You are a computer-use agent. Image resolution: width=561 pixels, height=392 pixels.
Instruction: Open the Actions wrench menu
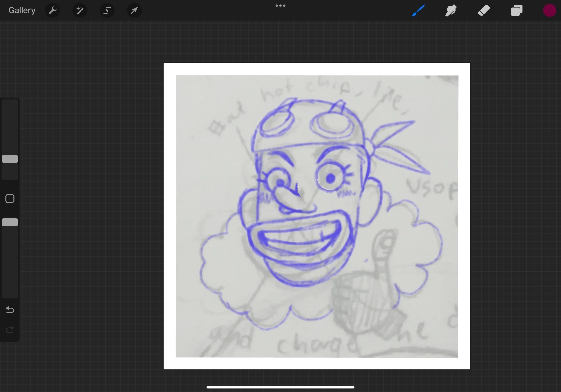53,11
